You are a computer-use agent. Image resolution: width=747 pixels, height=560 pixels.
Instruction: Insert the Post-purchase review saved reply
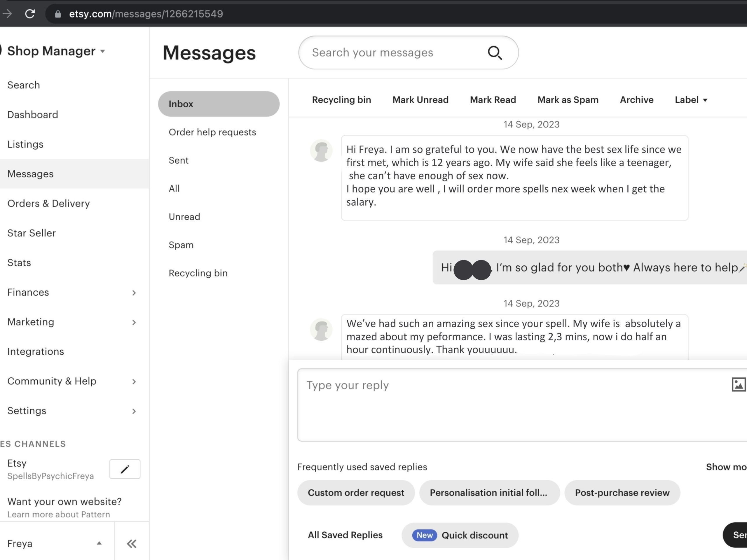[x=622, y=493]
